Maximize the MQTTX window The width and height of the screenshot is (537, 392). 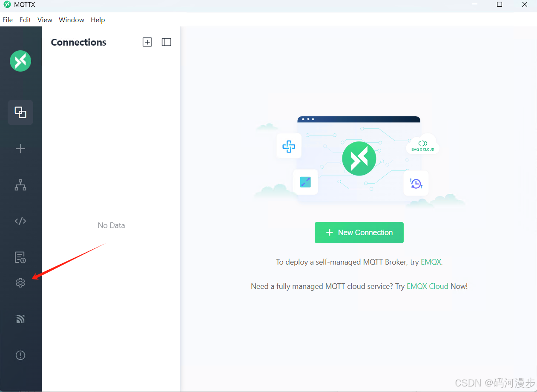coord(500,5)
